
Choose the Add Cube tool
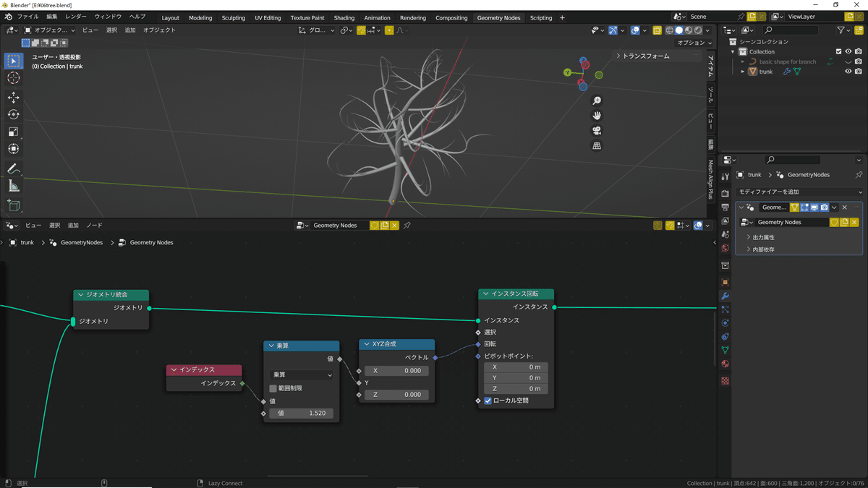(x=13, y=205)
